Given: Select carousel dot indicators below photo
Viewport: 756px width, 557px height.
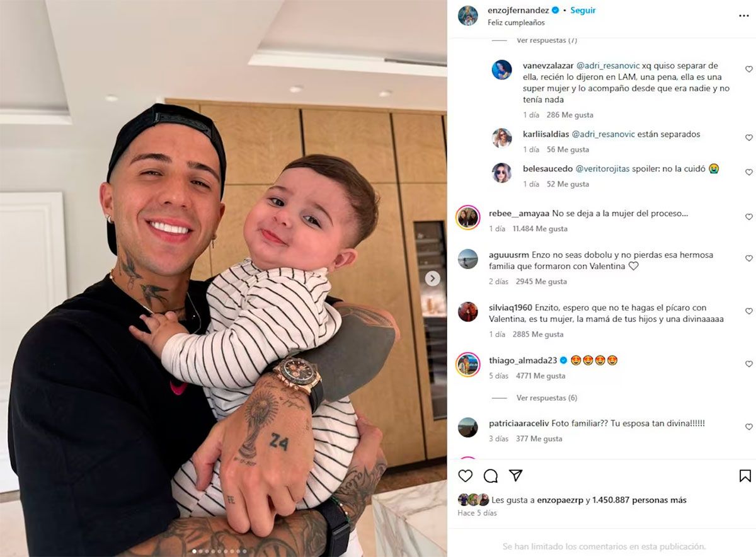Looking at the screenshot, I should (220, 551).
